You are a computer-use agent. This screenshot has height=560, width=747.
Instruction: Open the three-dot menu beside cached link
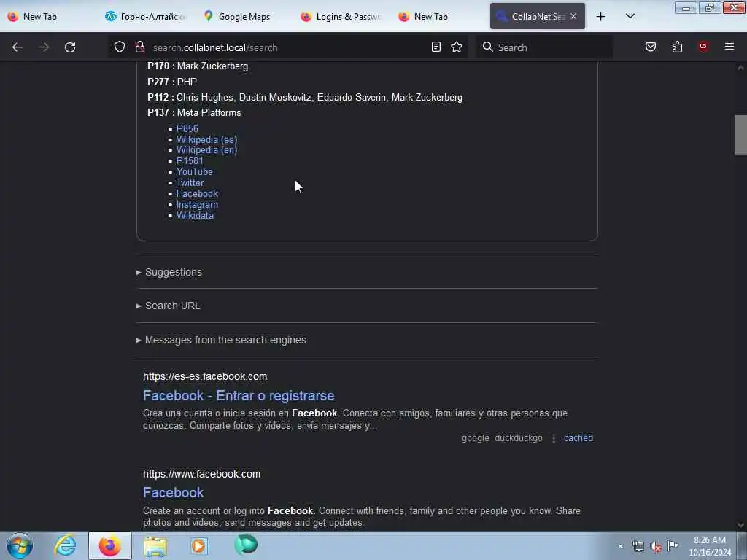tap(554, 438)
